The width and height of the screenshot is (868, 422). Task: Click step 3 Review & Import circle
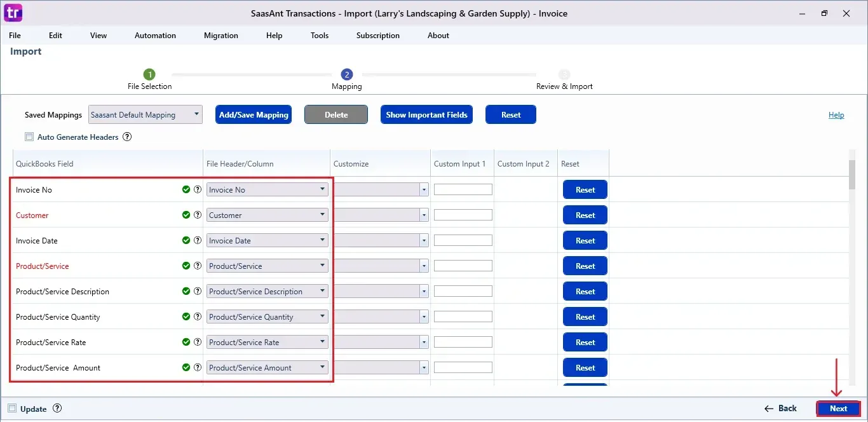pos(564,74)
